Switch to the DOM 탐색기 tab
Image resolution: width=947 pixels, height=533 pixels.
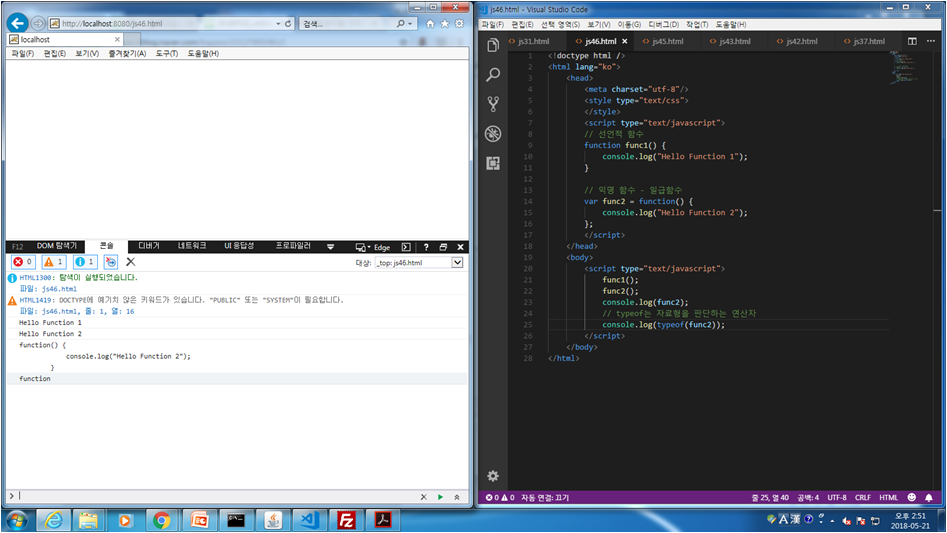tap(57, 246)
